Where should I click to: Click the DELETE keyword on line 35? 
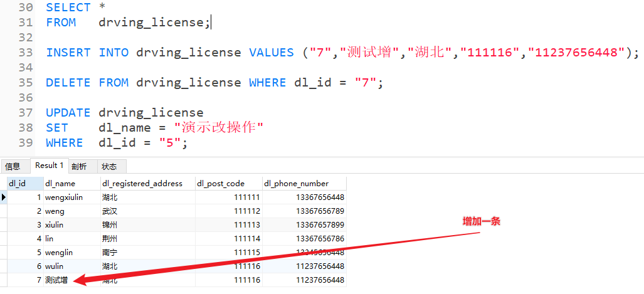pos(68,83)
